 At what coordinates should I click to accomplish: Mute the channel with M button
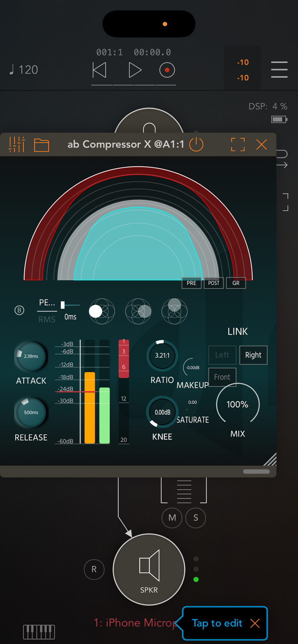tap(172, 518)
